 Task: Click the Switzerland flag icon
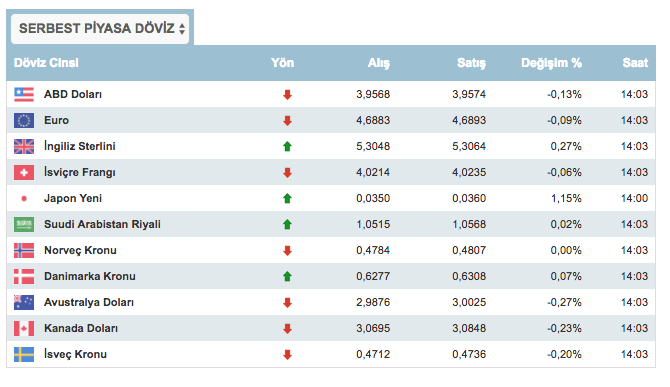tap(24, 173)
